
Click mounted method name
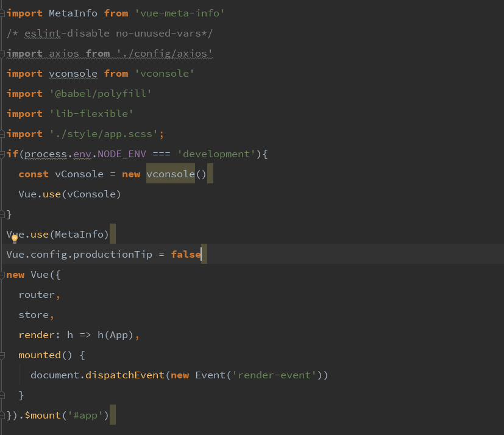point(40,355)
